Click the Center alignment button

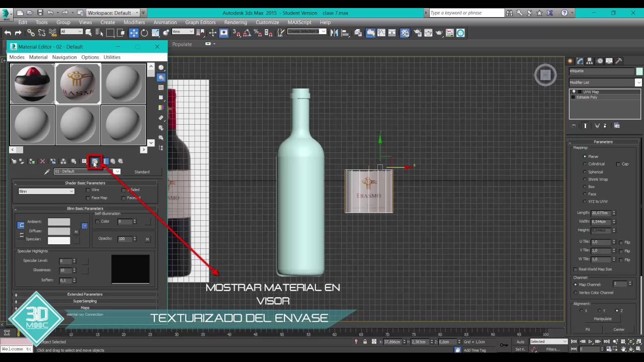(x=619, y=330)
